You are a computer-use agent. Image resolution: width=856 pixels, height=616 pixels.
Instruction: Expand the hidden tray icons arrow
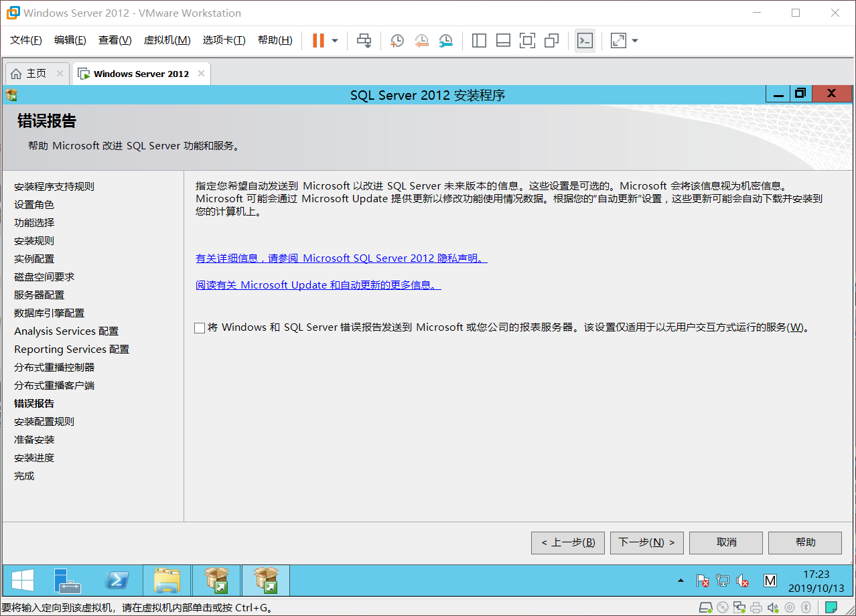click(x=681, y=581)
